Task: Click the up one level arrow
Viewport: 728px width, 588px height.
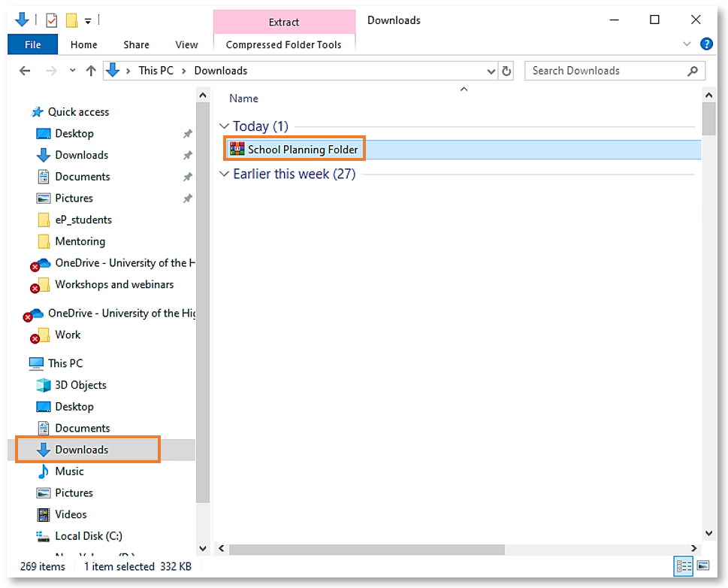Action: coord(90,70)
